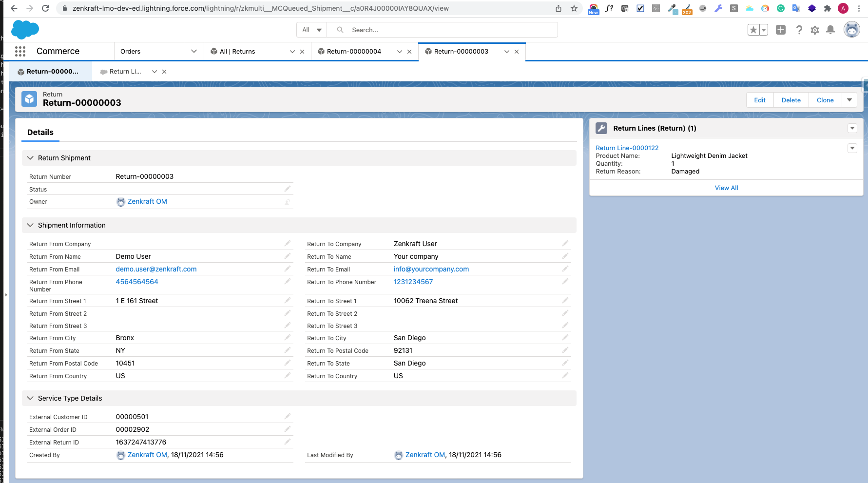
Task: Edit Return From Email pencil icon
Action: tap(288, 269)
